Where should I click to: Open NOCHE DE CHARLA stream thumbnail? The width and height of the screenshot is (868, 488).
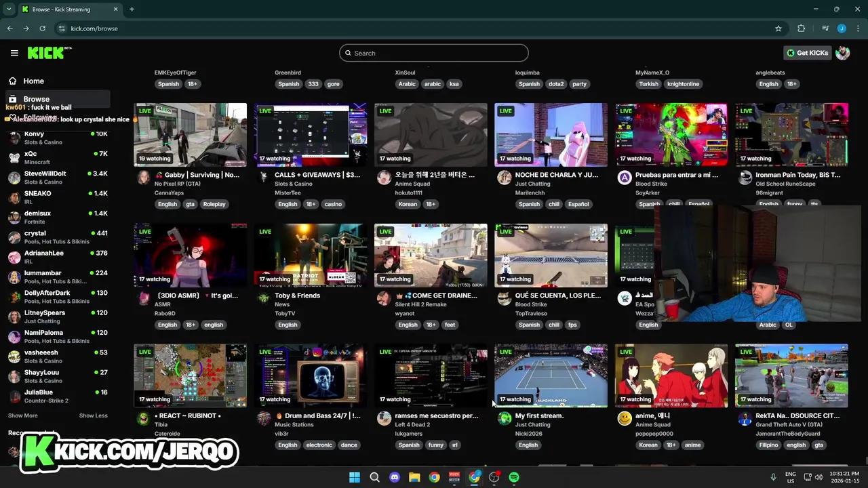551,135
